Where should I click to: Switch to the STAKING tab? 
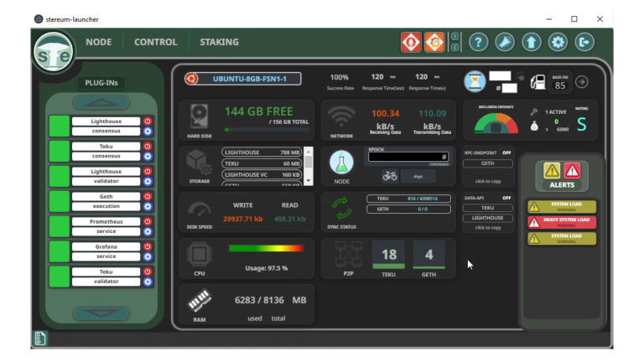220,42
